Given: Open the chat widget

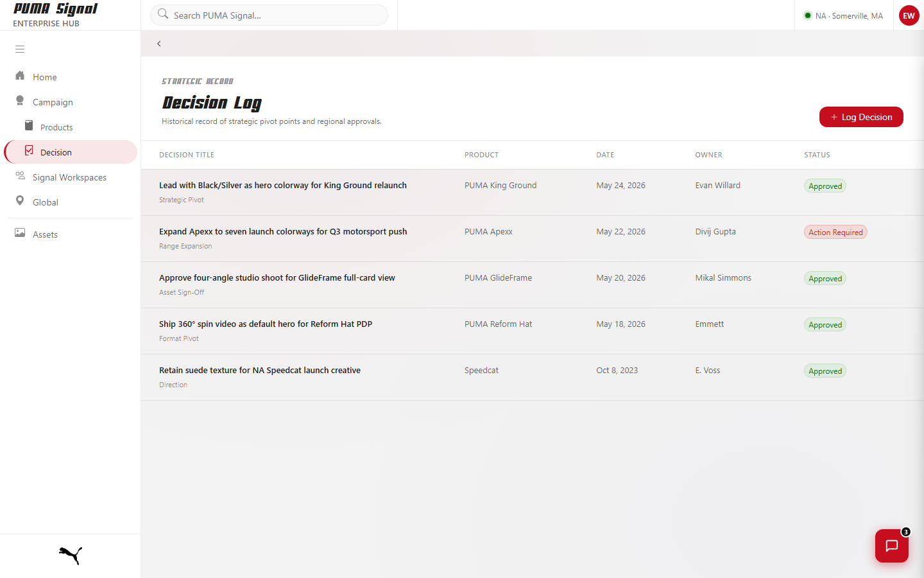Looking at the screenshot, I should click(892, 546).
